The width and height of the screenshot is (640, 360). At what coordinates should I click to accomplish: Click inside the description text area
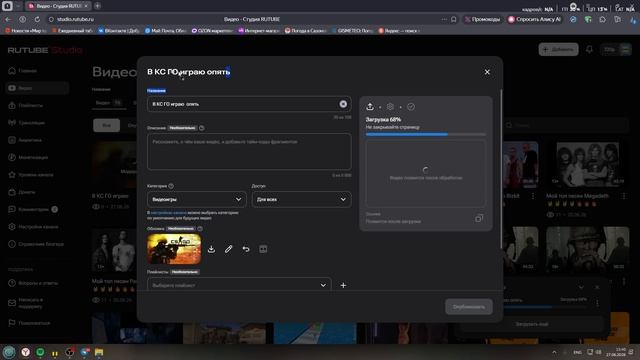point(249,151)
